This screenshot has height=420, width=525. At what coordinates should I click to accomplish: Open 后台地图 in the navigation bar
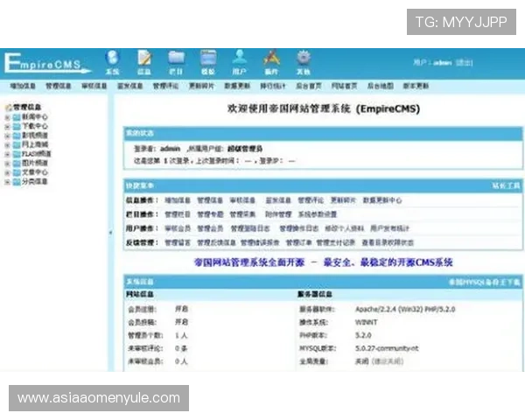[x=381, y=86]
